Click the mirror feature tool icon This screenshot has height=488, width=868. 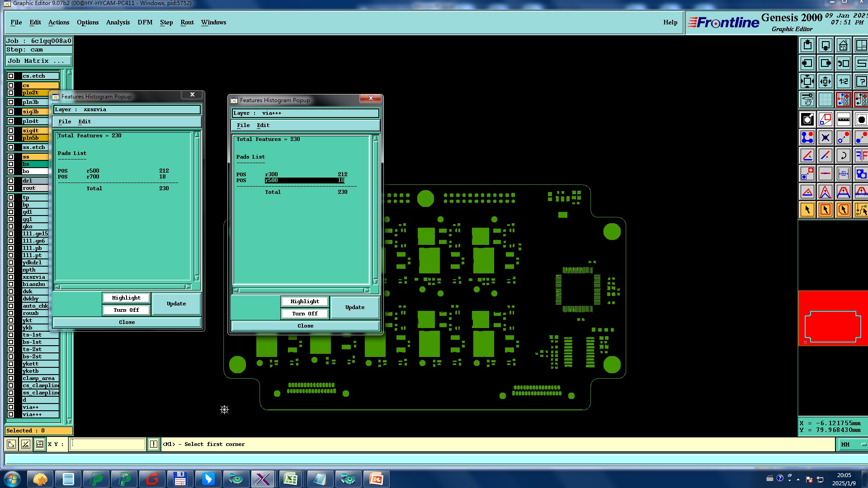tap(861, 156)
